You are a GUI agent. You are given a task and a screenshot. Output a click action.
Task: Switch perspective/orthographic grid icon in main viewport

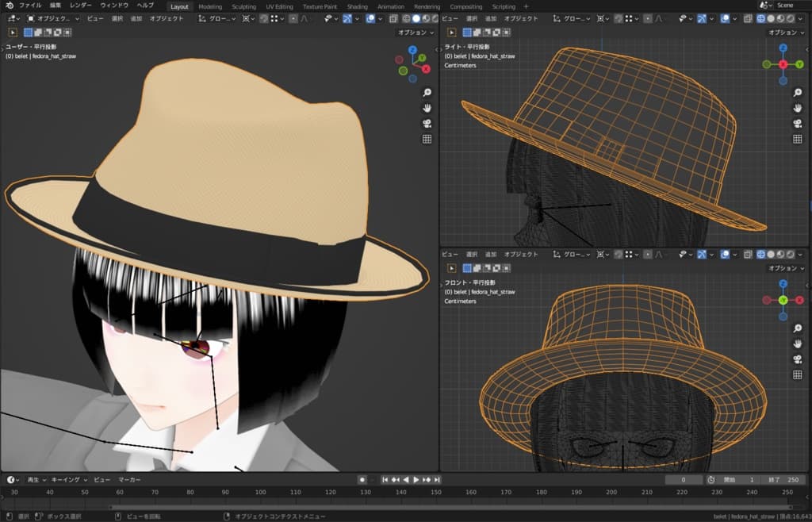427,139
